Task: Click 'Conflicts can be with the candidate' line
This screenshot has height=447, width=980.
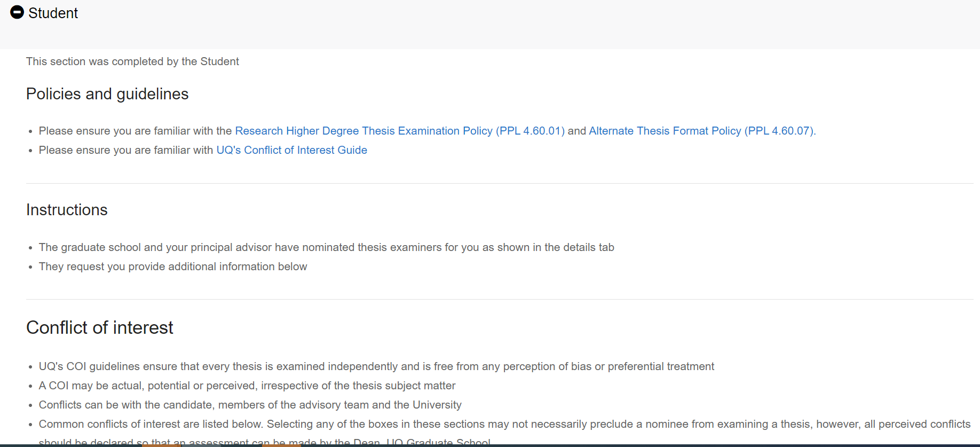Action: [250, 405]
